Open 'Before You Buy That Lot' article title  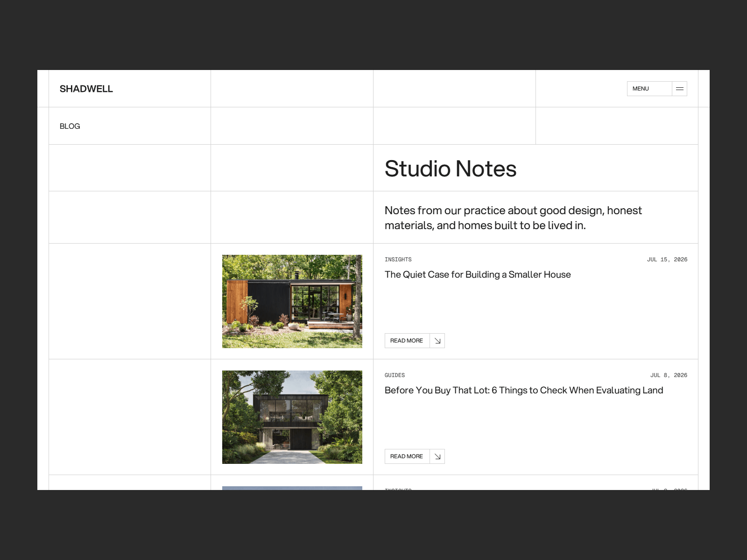click(524, 390)
